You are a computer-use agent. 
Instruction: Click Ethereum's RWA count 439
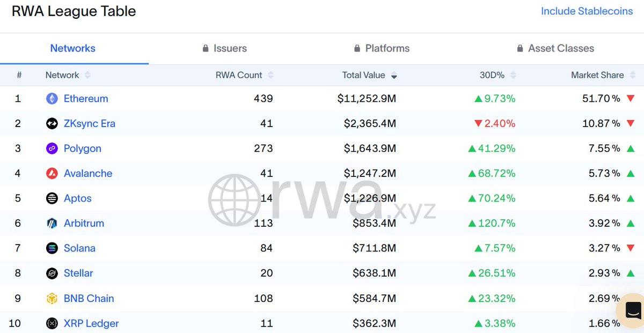point(263,99)
